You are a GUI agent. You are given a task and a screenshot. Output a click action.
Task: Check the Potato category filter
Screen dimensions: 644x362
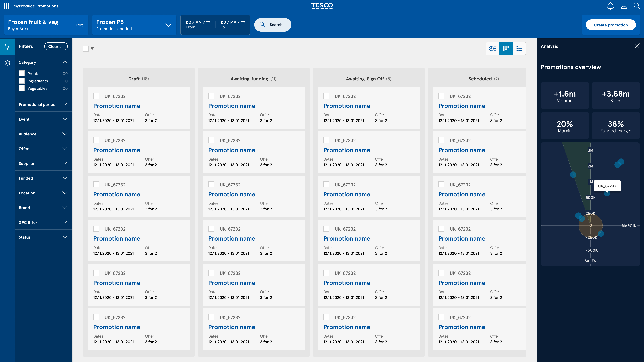22,73
